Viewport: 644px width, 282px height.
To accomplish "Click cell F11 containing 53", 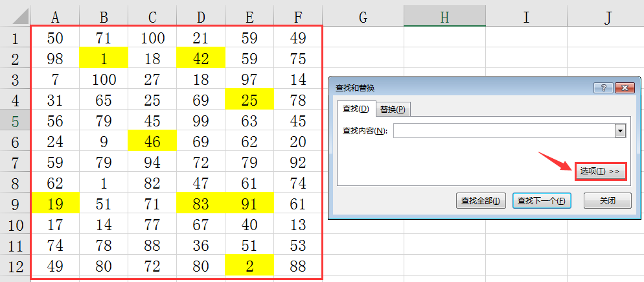I will tap(298, 246).
